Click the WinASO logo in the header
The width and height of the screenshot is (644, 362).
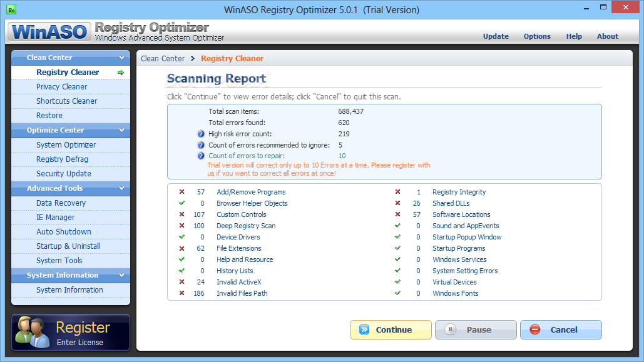[49, 32]
